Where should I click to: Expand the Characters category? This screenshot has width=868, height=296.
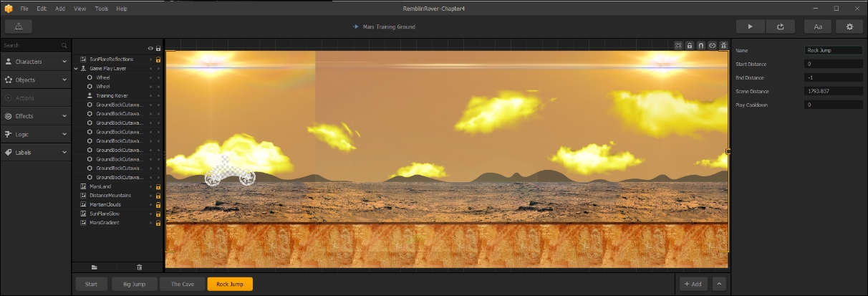64,62
